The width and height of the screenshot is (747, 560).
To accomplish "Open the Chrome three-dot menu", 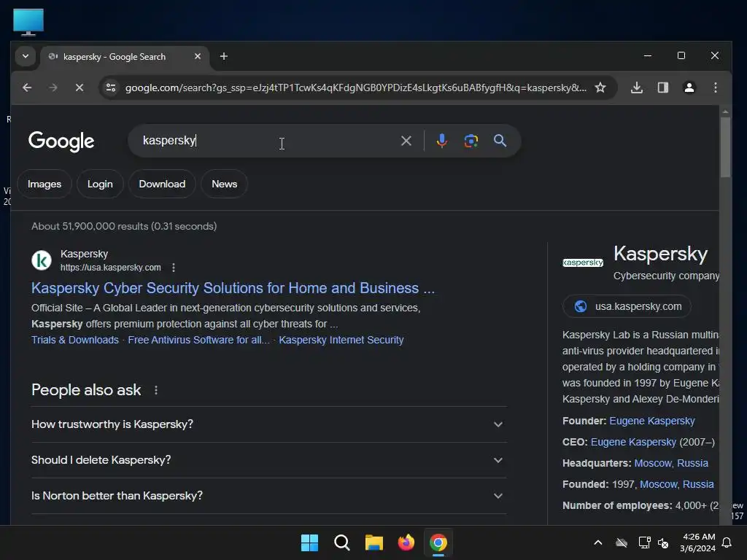I will 715,87.
